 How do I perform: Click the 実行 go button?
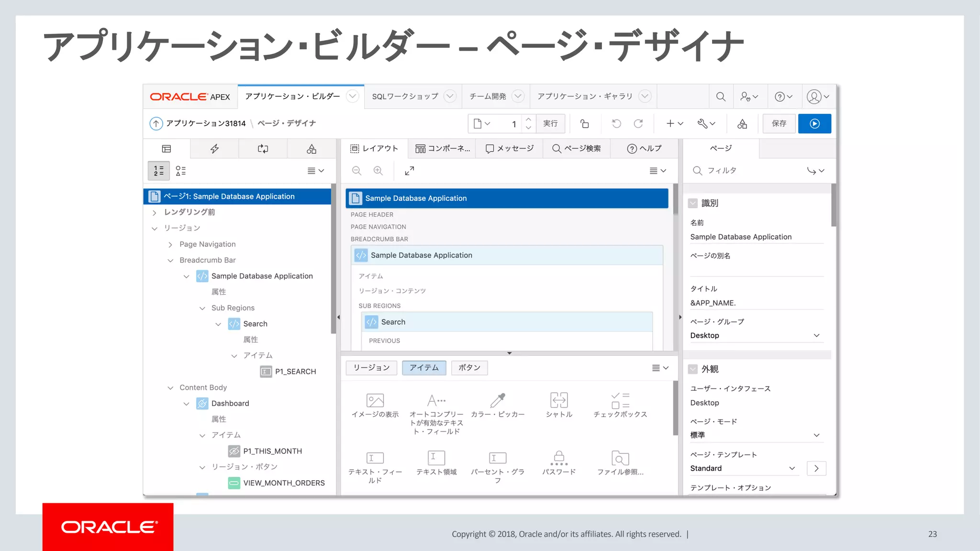coord(550,123)
